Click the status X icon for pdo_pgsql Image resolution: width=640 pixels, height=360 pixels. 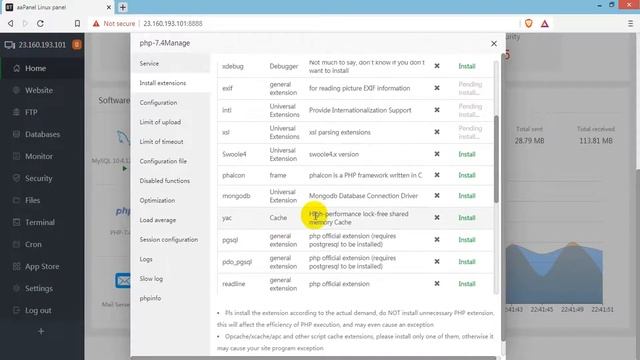tap(437, 261)
